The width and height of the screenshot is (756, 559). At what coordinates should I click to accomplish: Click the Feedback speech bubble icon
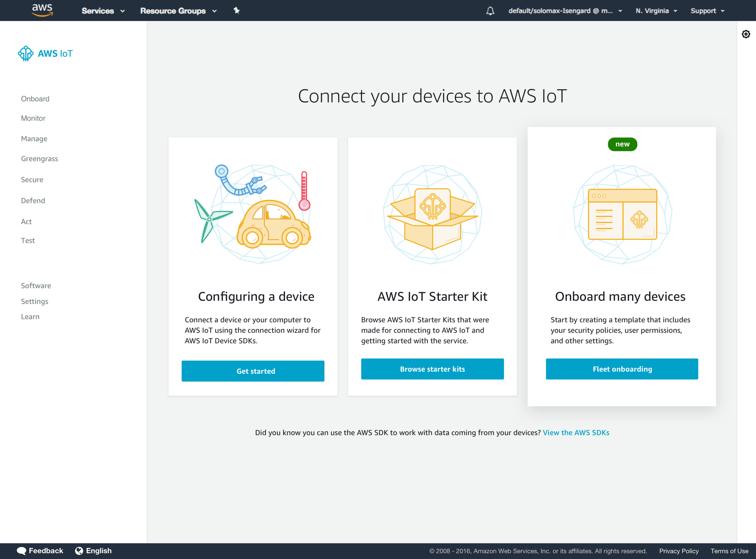coord(21,551)
